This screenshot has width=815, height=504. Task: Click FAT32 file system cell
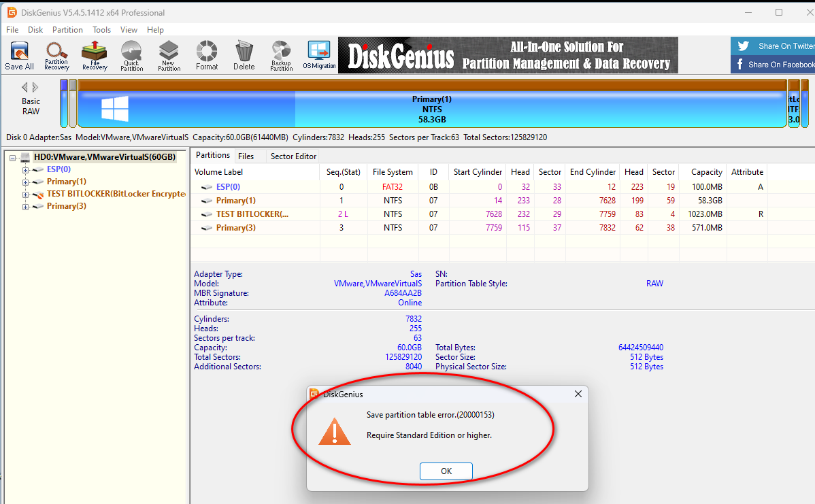(x=393, y=186)
